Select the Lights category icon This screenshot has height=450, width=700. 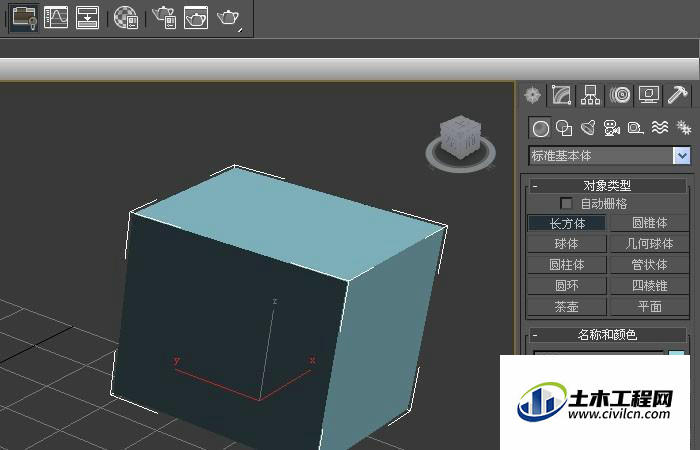tap(588, 128)
